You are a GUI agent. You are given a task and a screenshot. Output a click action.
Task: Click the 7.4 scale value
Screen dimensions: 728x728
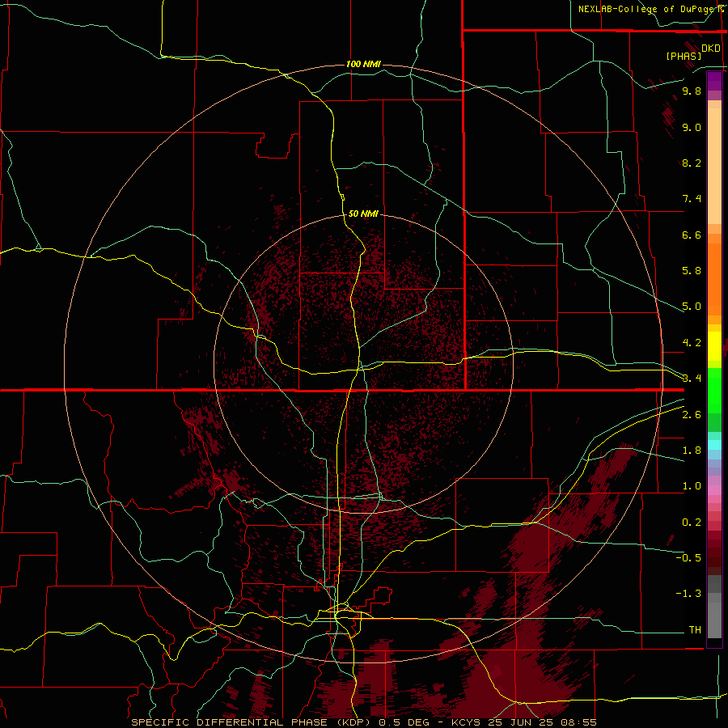692,199
